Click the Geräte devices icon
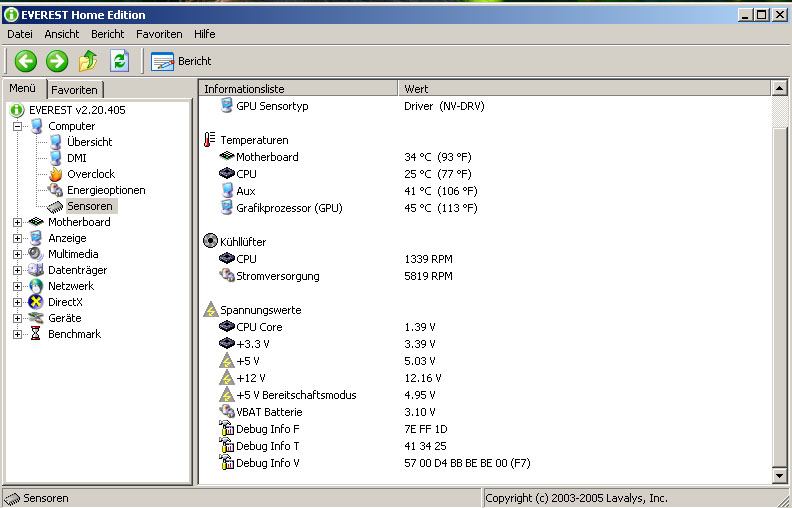The height and width of the screenshot is (508, 792). (x=36, y=318)
